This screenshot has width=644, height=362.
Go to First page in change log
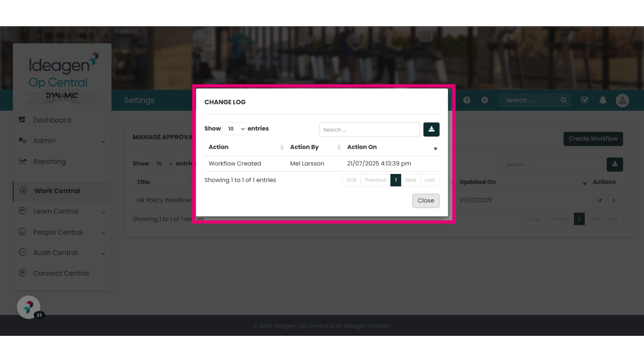(351, 180)
